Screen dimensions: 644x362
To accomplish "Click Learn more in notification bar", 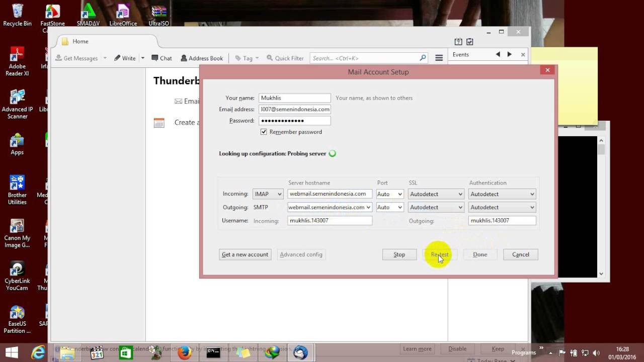I will click(x=417, y=349).
